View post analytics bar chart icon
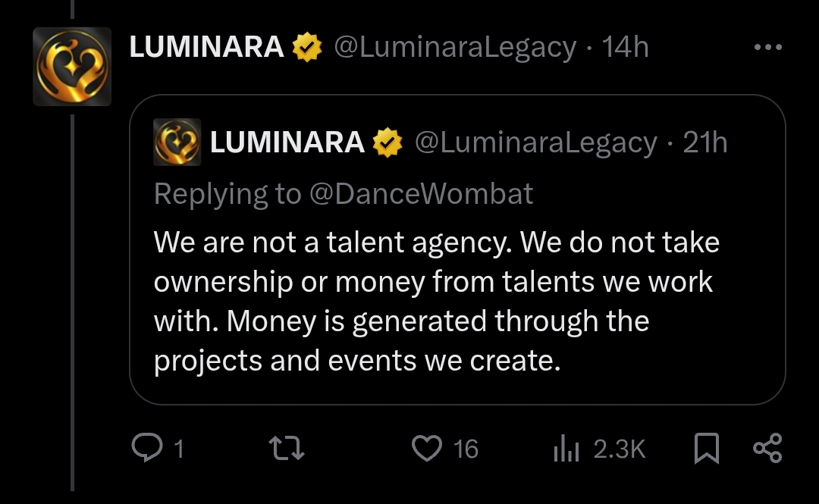Viewport: 819px width, 504px height. (x=566, y=449)
